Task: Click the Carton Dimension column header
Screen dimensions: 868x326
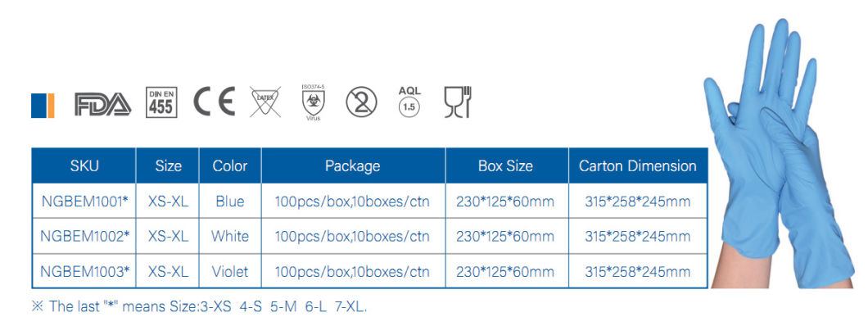Action: [638, 166]
